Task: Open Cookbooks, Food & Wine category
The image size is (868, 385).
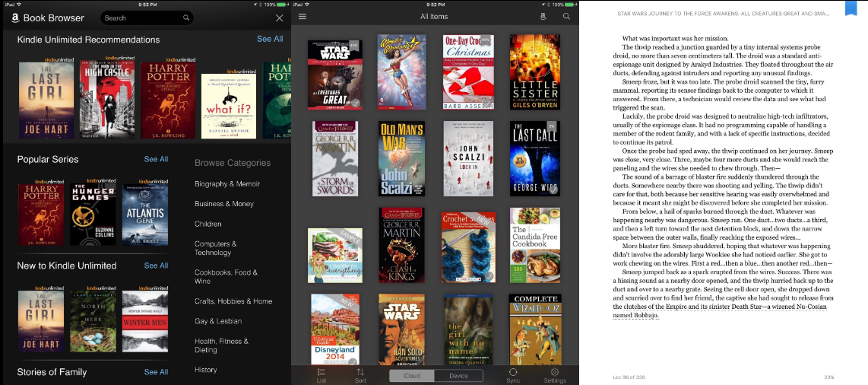Action: coord(226,276)
